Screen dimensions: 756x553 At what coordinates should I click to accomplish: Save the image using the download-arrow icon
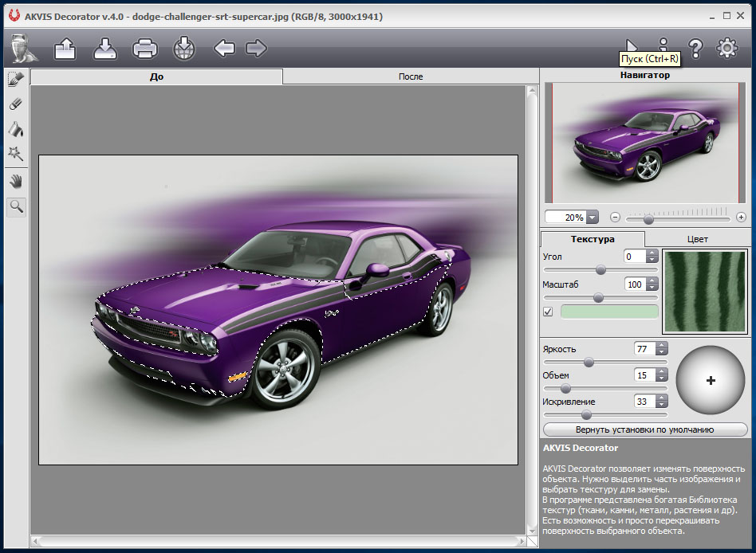click(105, 48)
